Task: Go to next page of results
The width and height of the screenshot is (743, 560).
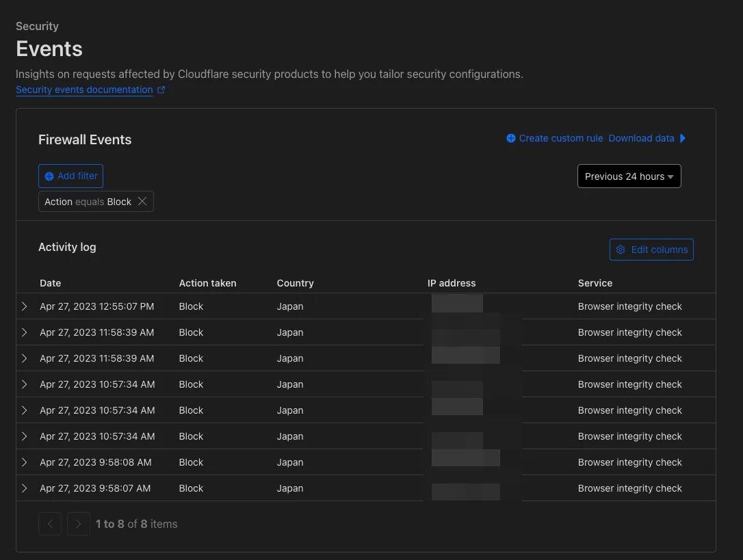Action: 79,524
